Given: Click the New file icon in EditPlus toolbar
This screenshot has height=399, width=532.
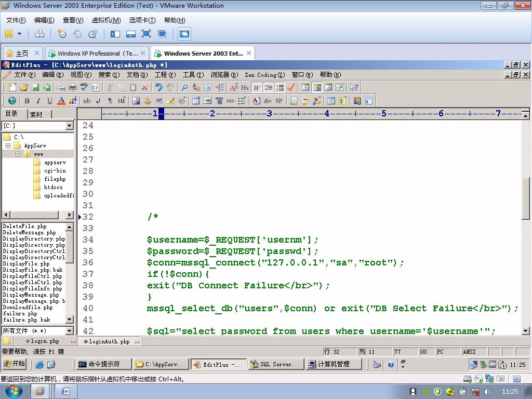Looking at the screenshot, I should 12,87.
